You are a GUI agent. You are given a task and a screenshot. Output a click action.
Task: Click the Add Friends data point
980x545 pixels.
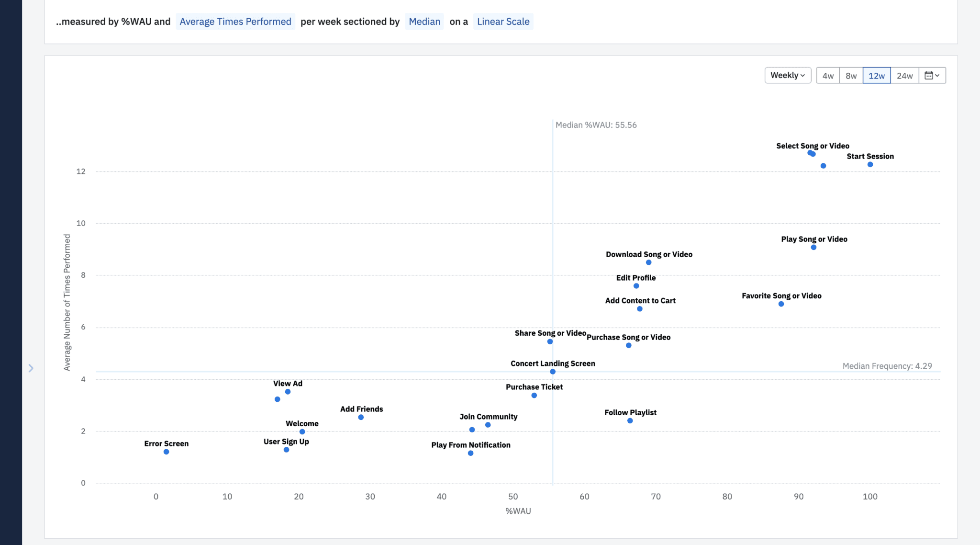click(361, 417)
